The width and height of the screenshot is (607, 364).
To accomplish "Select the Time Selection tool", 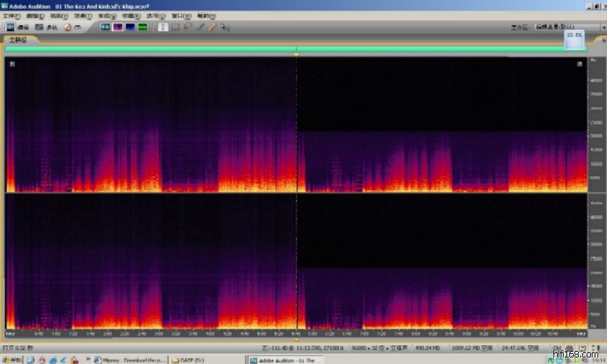I will 163,27.
